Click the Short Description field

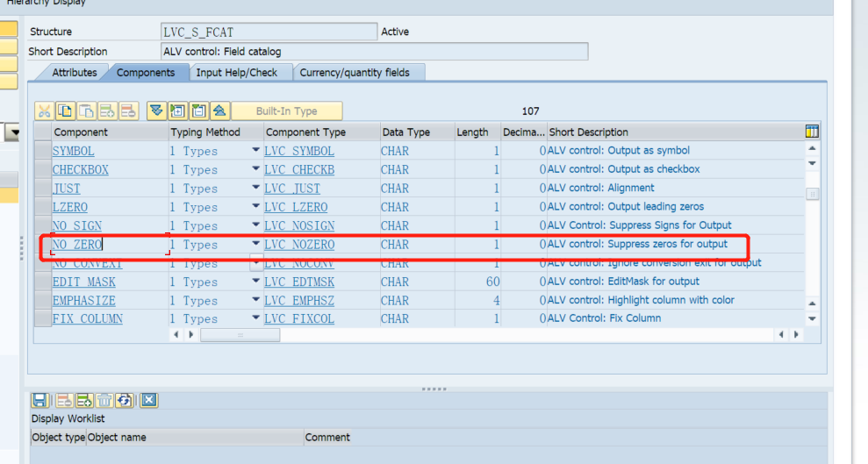point(374,52)
